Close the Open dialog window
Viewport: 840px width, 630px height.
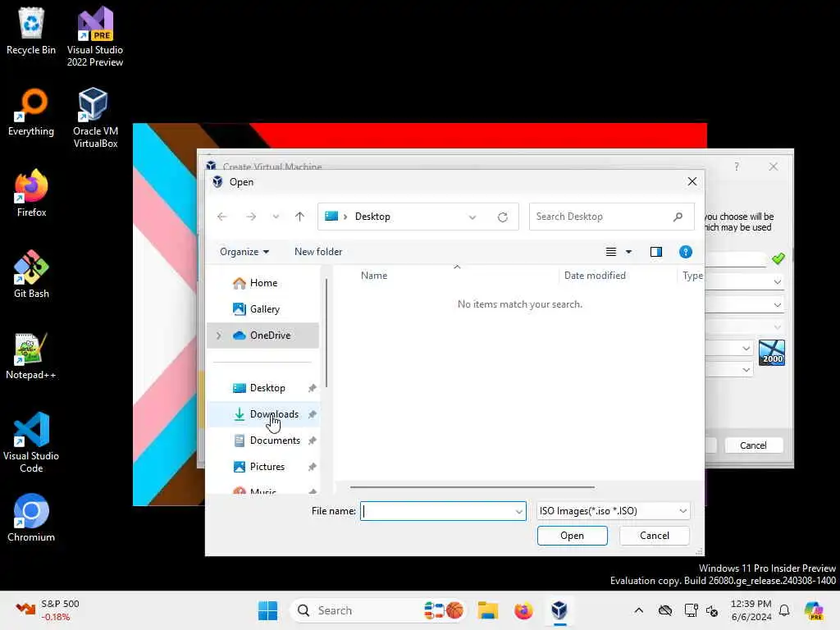pos(692,181)
